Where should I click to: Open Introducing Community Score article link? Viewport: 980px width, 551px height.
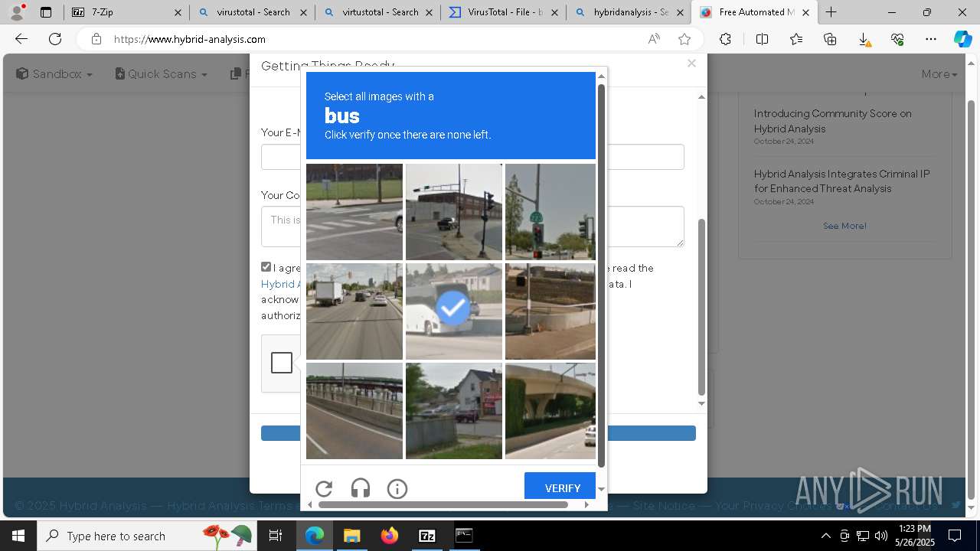coord(832,121)
